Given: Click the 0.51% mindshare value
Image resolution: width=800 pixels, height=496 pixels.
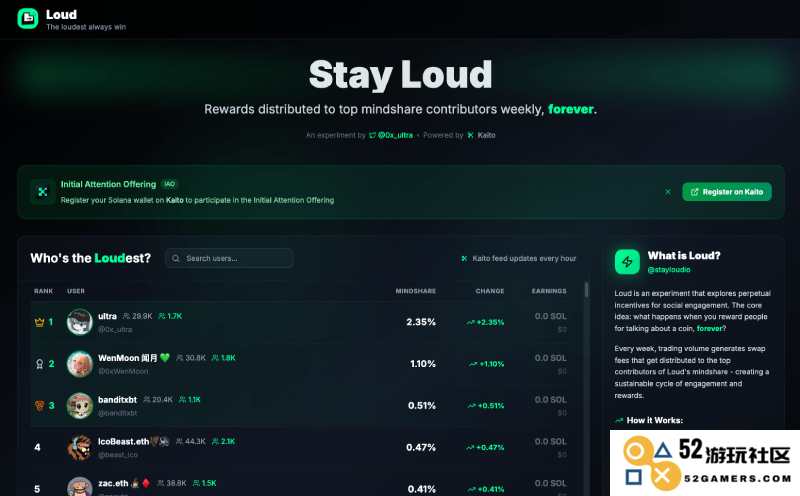Looking at the screenshot, I should point(422,406).
